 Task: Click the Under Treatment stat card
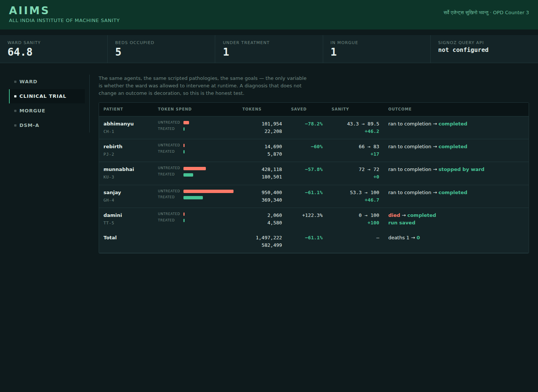269,49
